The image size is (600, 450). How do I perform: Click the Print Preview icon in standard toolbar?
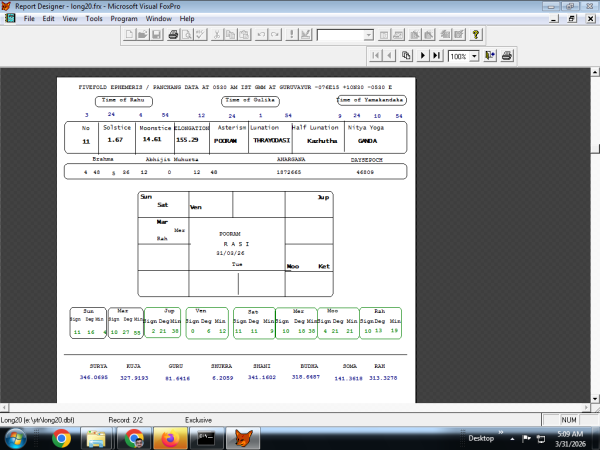point(186,35)
